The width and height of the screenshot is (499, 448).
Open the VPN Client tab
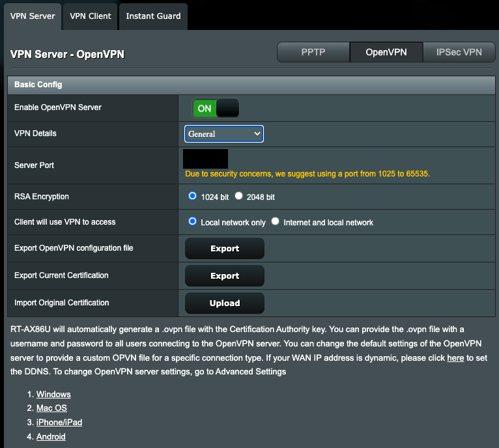pos(91,16)
